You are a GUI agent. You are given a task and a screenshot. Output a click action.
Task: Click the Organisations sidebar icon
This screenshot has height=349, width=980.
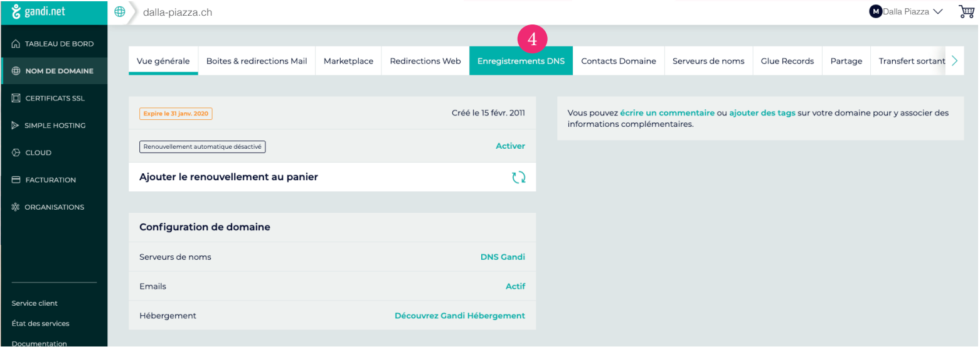(x=16, y=207)
